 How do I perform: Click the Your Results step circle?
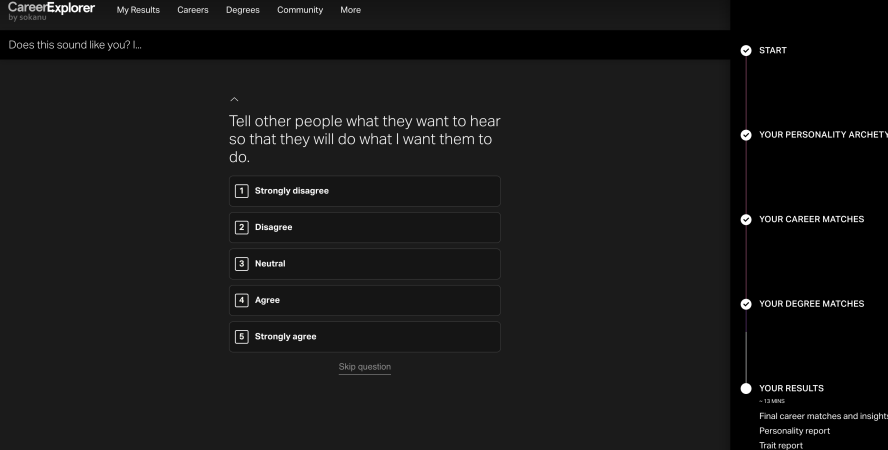pyautogui.click(x=745, y=388)
